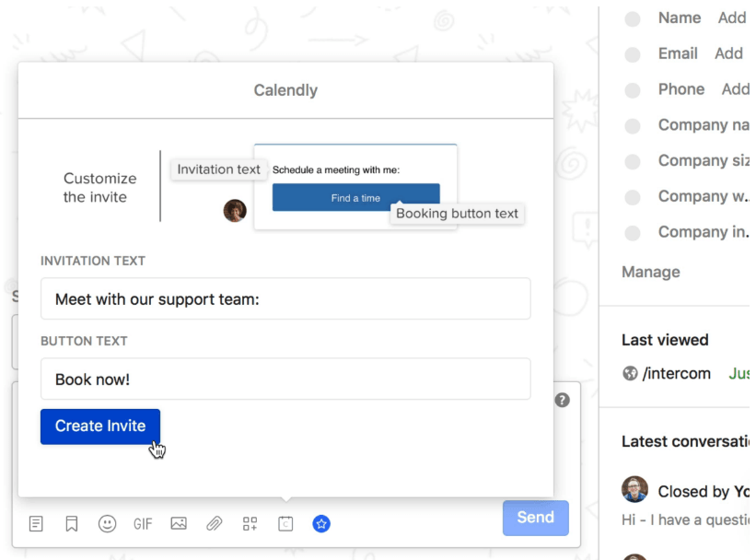Click Add next to Phone
Viewport: 756px width, 560px height.
click(735, 89)
